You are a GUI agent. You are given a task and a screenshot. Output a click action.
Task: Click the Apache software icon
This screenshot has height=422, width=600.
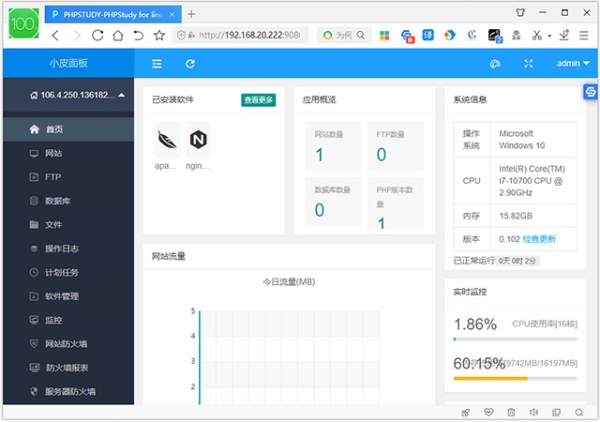coord(167,137)
